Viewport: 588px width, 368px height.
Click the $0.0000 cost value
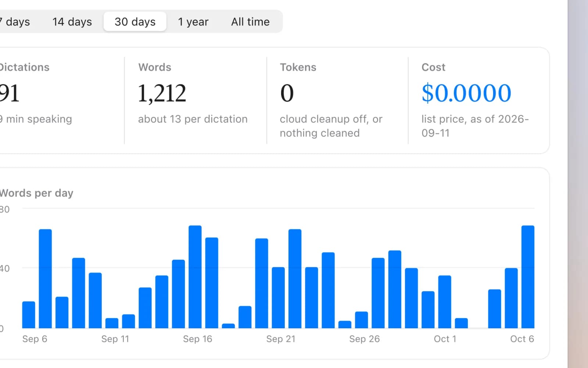tap(466, 93)
